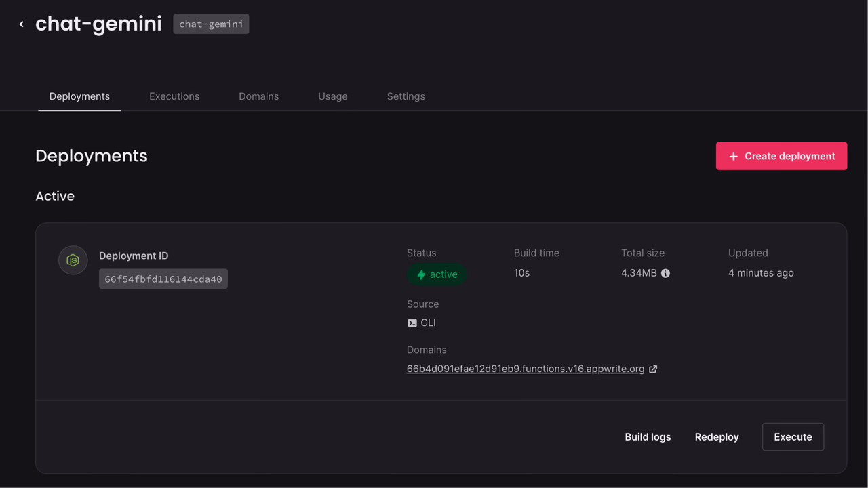Viewport: 868px width, 488px height.
Task: Copy the chat-gemini function ID tag
Action: point(211,24)
